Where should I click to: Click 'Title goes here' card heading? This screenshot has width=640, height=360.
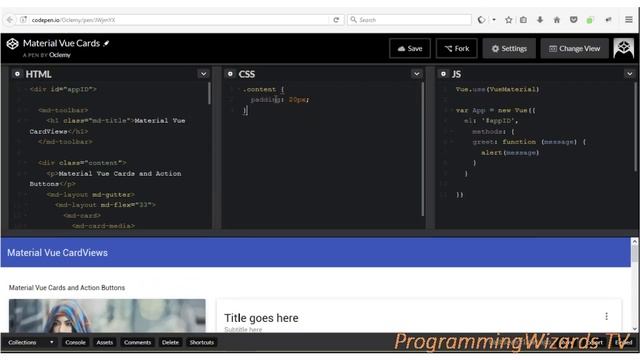[x=261, y=318]
